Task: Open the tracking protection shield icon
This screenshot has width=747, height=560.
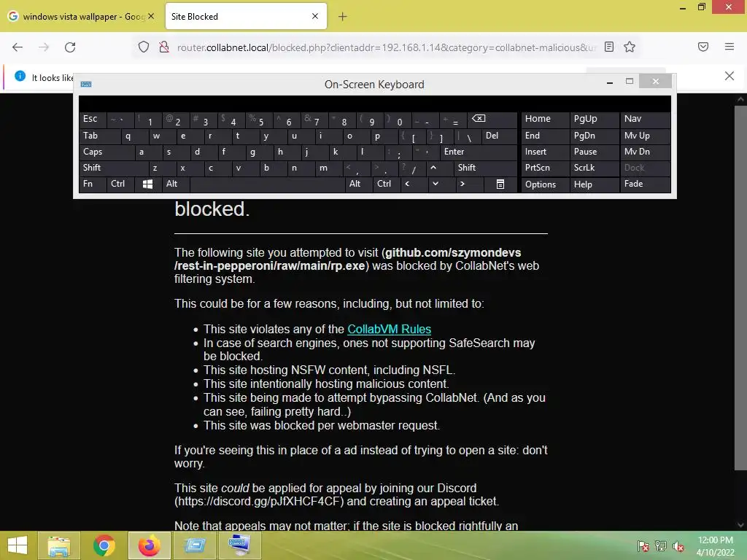Action: (x=144, y=47)
